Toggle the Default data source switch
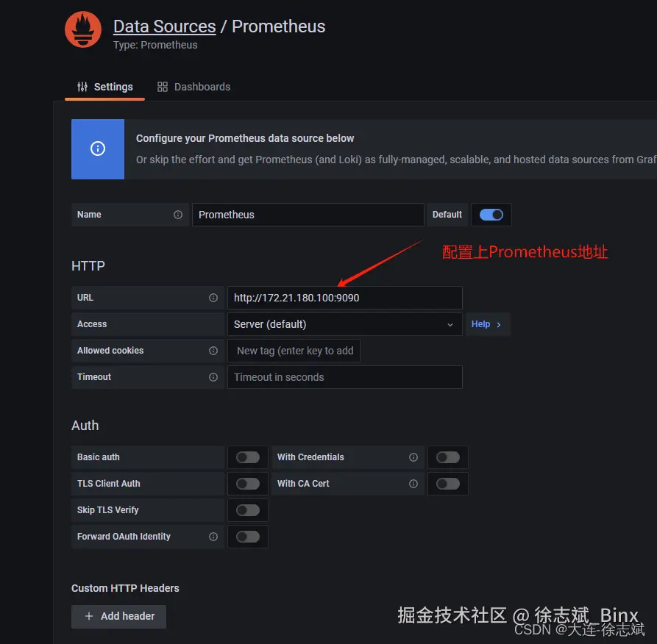 pyautogui.click(x=491, y=215)
